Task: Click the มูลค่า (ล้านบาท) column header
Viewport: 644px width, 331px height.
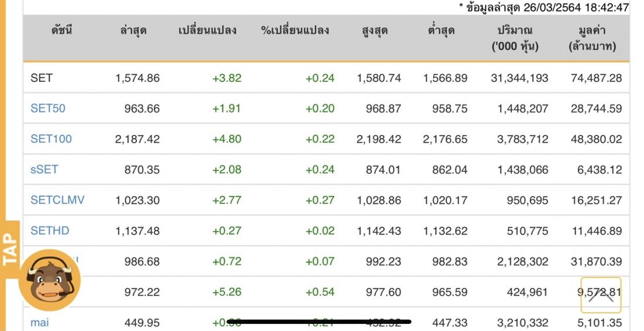Action: click(x=592, y=38)
